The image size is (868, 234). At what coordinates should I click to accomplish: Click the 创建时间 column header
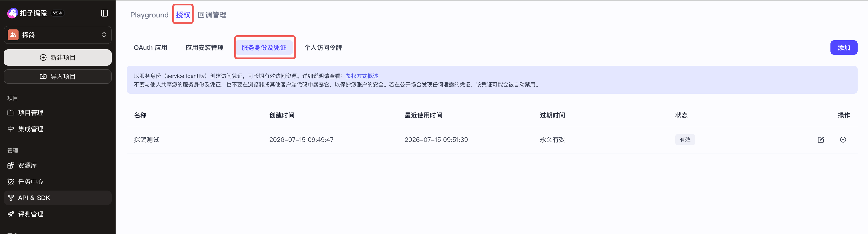(x=282, y=115)
